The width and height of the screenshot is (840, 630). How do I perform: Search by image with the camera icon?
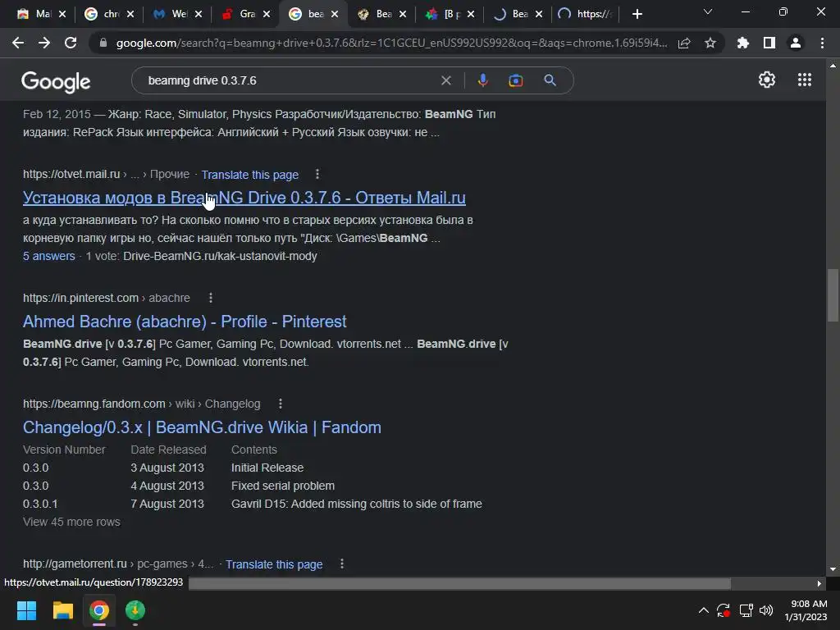click(x=515, y=80)
